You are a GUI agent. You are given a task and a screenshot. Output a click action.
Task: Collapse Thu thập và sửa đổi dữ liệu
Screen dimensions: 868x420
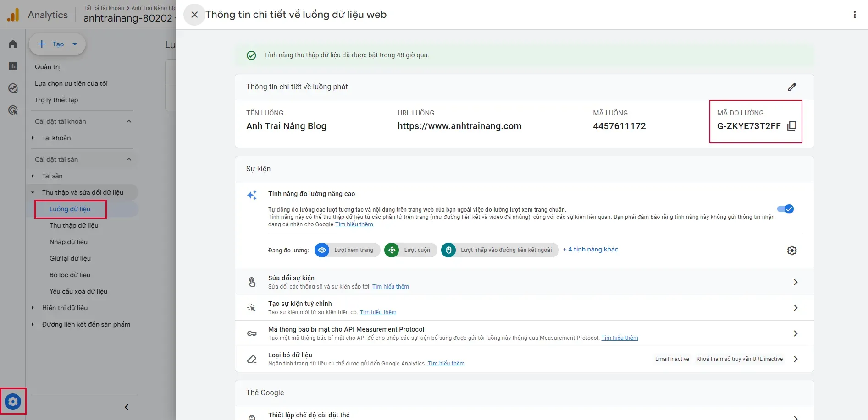pos(33,192)
